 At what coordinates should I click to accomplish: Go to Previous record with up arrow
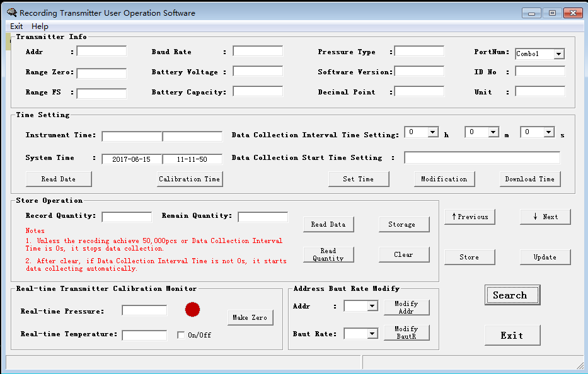470,217
